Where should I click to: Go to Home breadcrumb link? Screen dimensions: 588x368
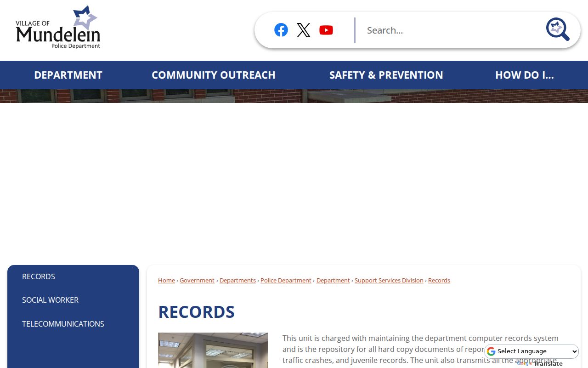166,280
